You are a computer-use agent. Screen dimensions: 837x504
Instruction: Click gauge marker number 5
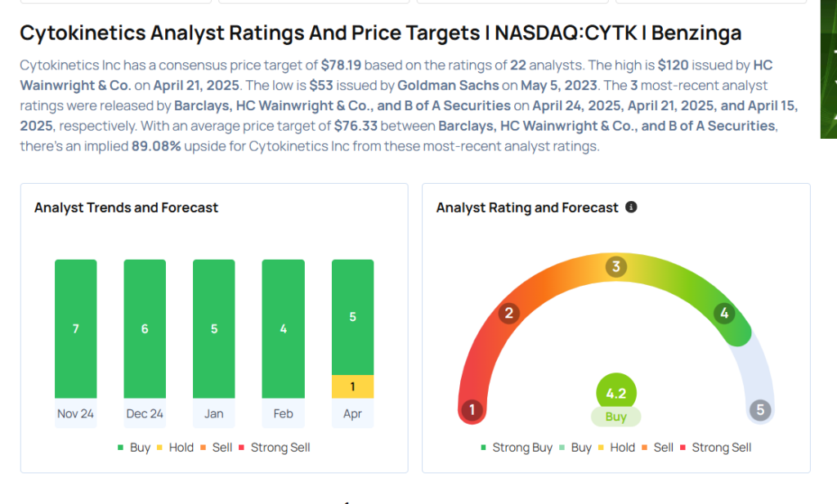point(760,410)
